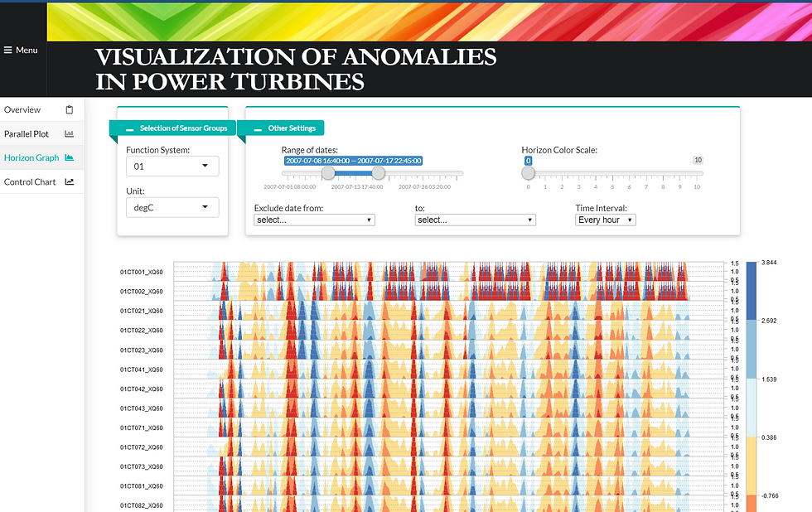The height and width of the screenshot is (512, 812).
Task: Click the 01CT073_XQ60 sensor label
Action: click(x=142, y=466)
